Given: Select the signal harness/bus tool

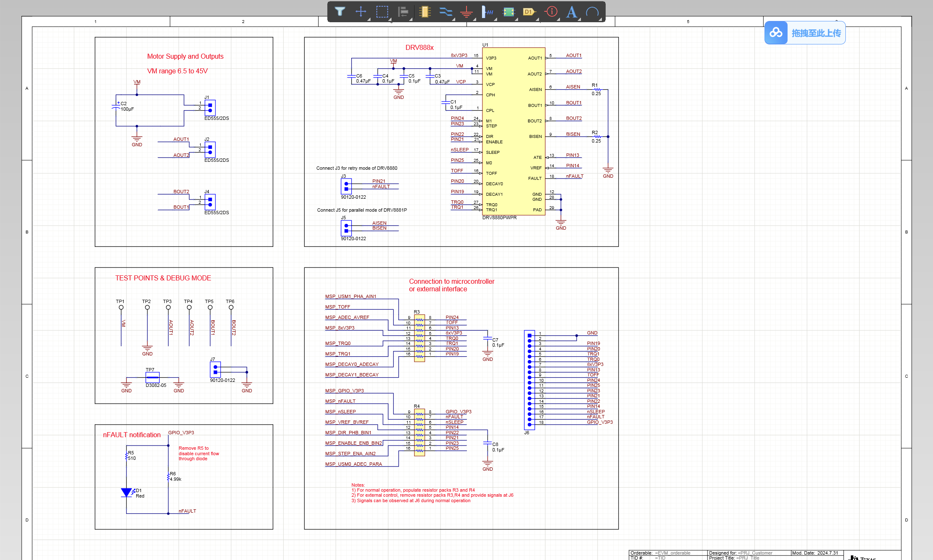Looking at the screenshot, I should (x=487, y=12).
